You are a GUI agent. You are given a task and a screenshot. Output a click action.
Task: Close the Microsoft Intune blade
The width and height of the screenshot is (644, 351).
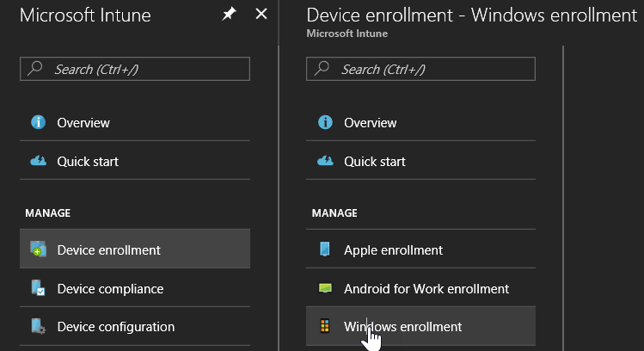point(261,15)
